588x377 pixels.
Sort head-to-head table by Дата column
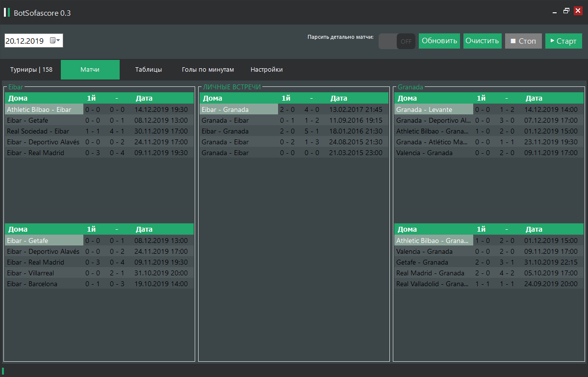(339, 98)
